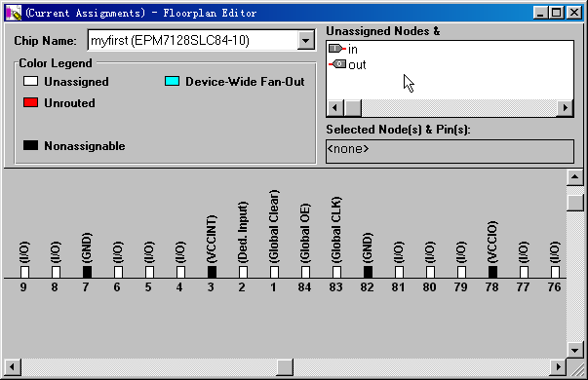This screenshot has width=588, height=380.
Task: Click Unassigned Nodes list right scroll arrow
Action: point(565,108)
